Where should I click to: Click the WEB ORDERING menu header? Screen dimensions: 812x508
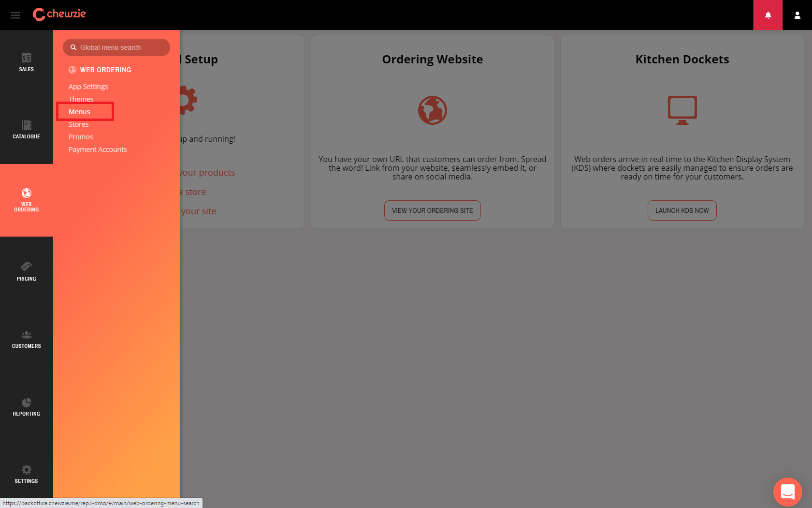[x=100, y=70]
